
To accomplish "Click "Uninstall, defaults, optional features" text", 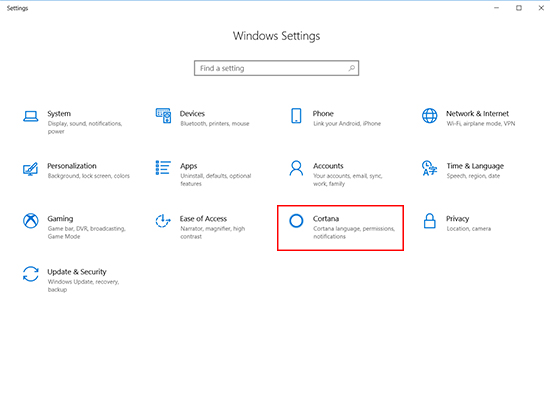I will 216,180.
